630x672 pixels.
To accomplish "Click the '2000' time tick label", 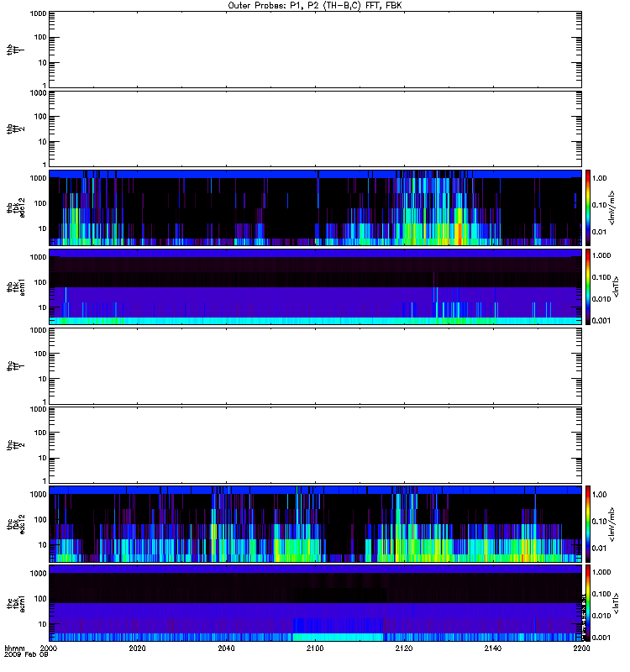I will tap(49, 648).
